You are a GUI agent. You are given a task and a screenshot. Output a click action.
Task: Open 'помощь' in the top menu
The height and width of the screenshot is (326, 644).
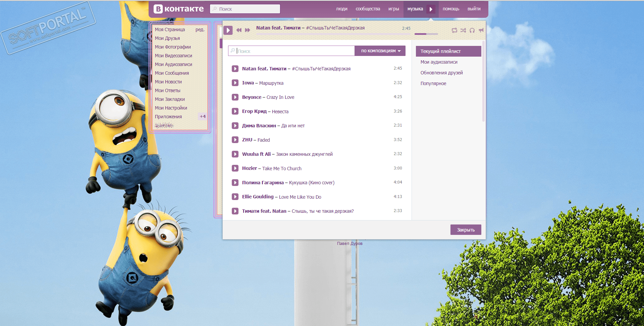click(x=451, y=9)
